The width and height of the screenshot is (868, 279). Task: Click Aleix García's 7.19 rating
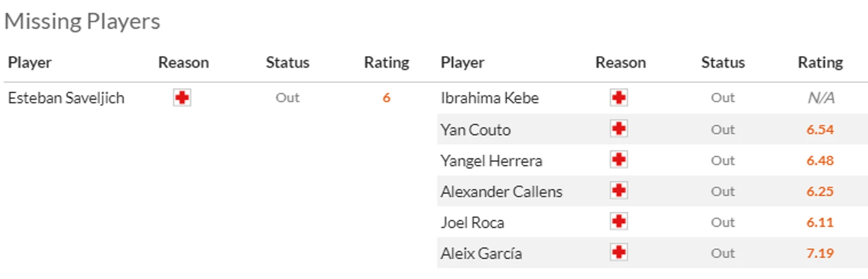pos(820,253)
